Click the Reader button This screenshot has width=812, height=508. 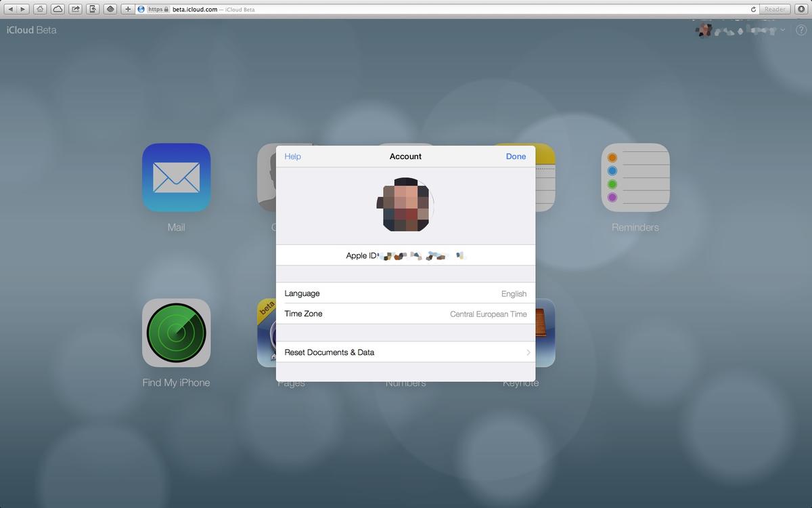(775, 9)
